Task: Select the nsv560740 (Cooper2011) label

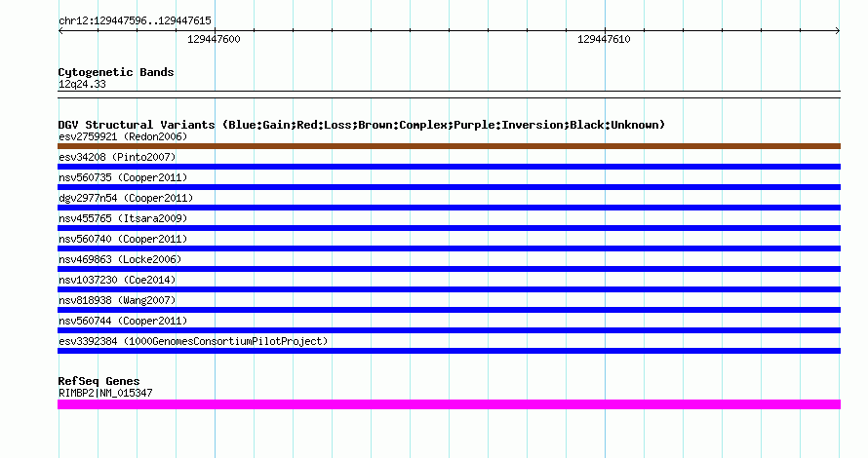Action: [123, 239]
